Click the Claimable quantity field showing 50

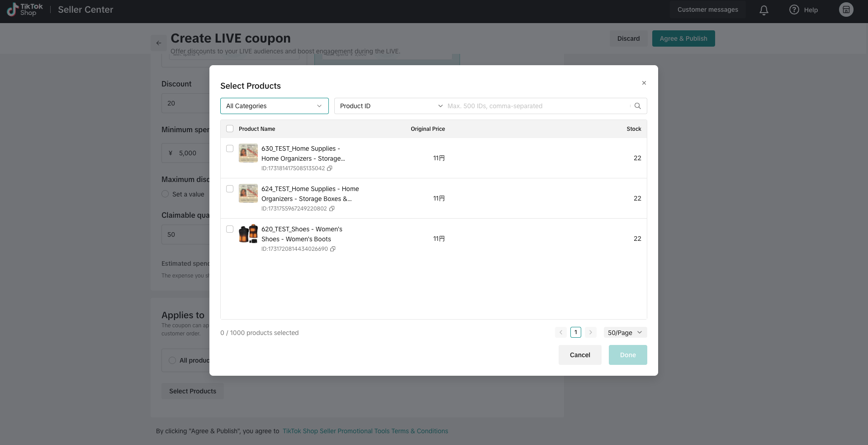(185, 234)
